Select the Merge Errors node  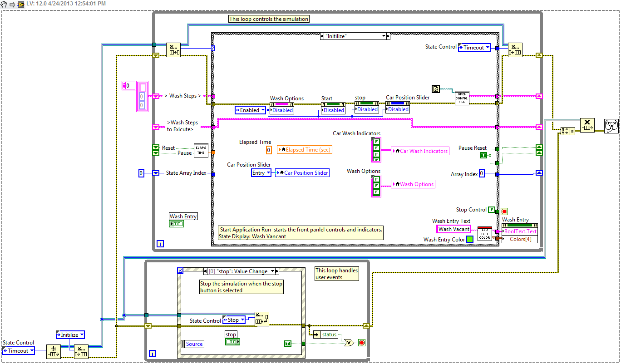pos(567,131)
